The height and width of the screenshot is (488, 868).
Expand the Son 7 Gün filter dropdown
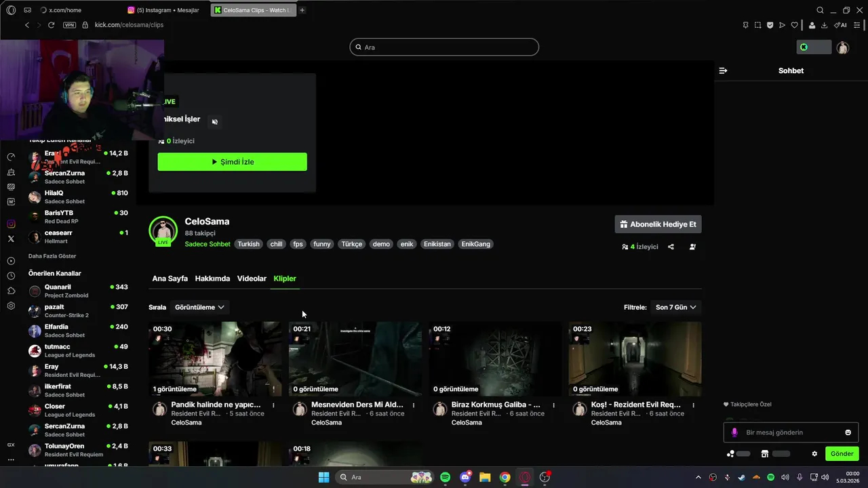tap(675, 307)
